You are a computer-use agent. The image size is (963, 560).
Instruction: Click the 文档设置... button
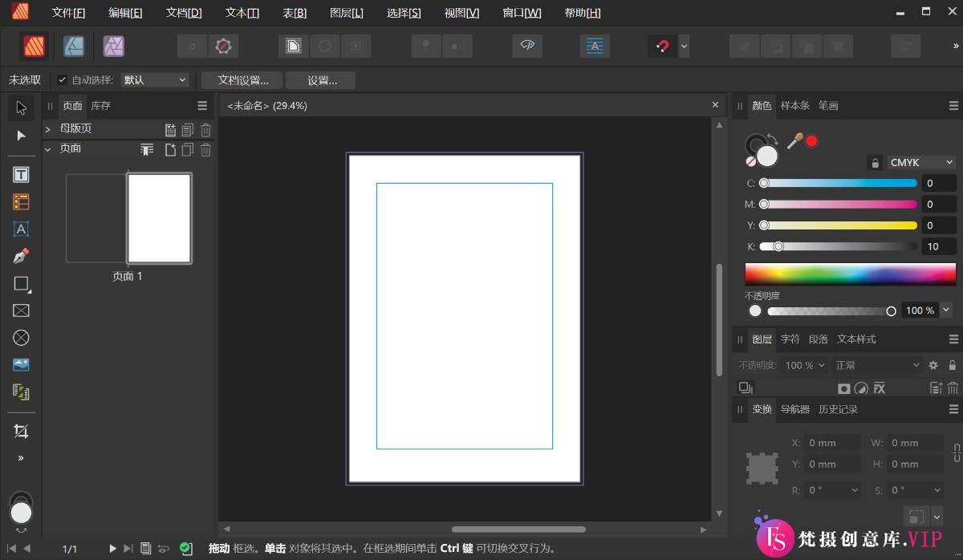(x=242, y=80)
